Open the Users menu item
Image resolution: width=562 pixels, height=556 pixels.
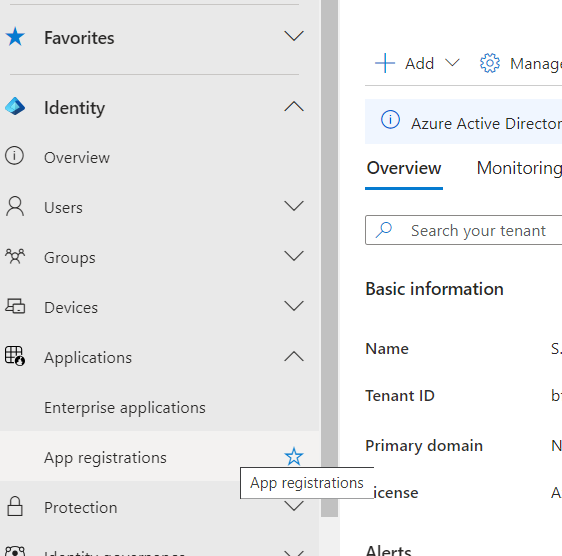point(63,208)
